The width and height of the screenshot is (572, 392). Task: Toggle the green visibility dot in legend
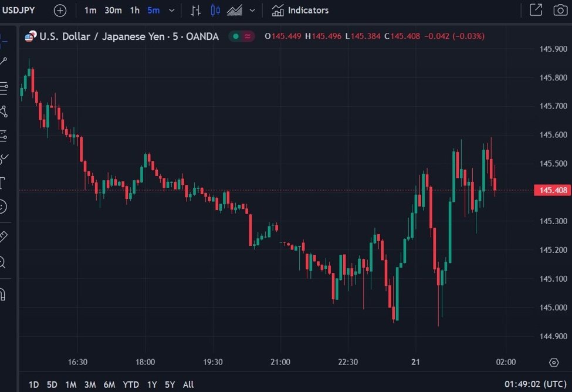point(235,36)
